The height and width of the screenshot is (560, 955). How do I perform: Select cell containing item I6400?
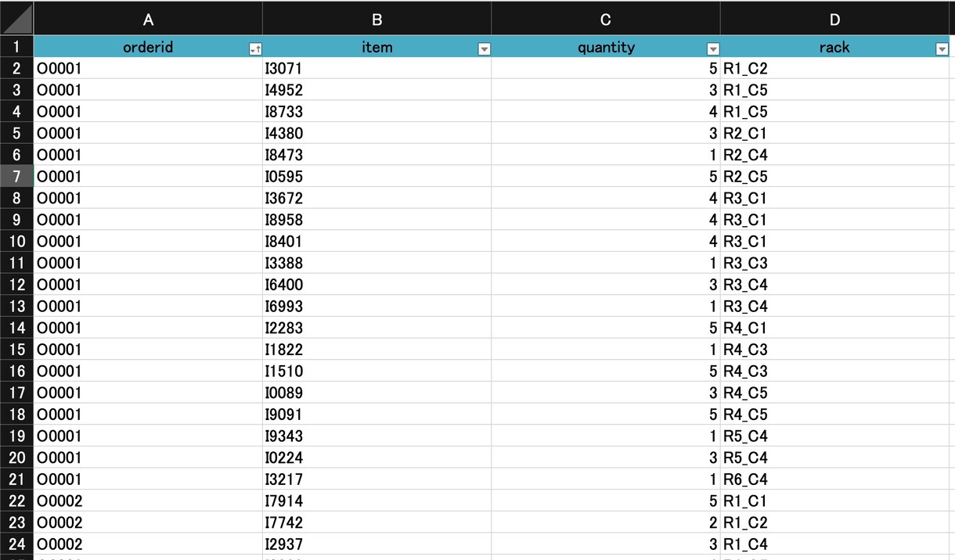point(377,285)
